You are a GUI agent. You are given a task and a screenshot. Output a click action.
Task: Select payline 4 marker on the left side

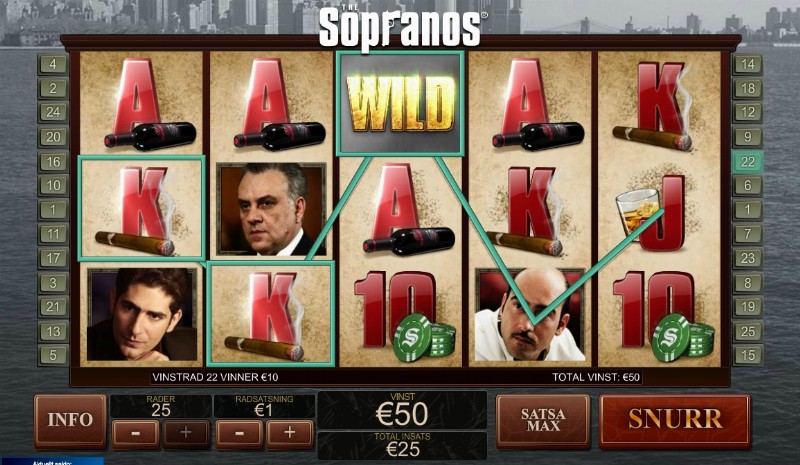tap(53, 64)
